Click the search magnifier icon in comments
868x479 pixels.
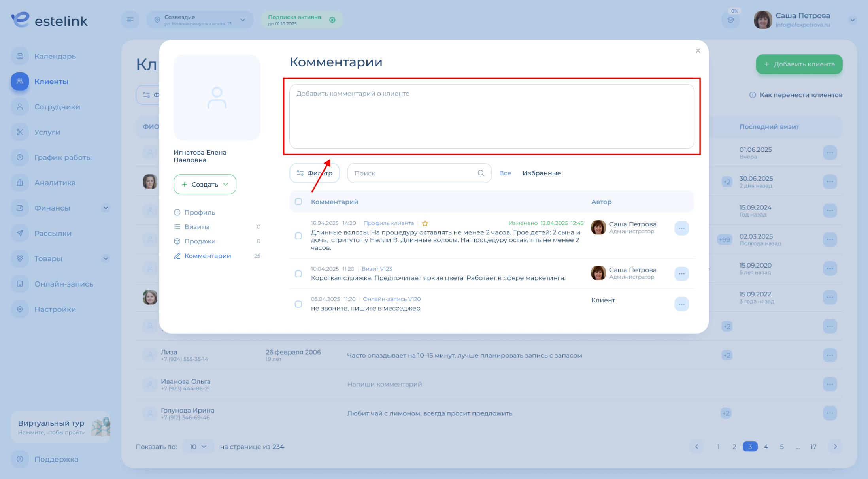point(481,173)
